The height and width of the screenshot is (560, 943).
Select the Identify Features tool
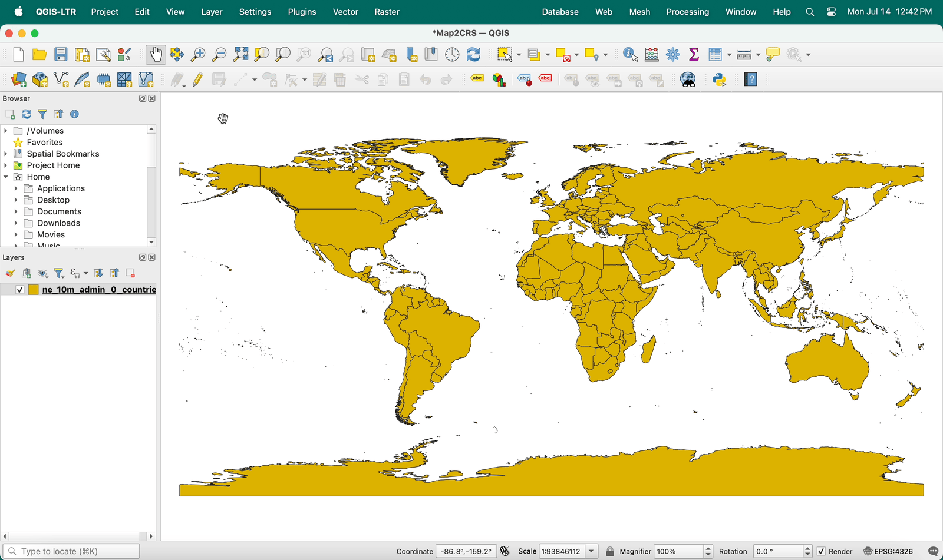pos(630,55)
